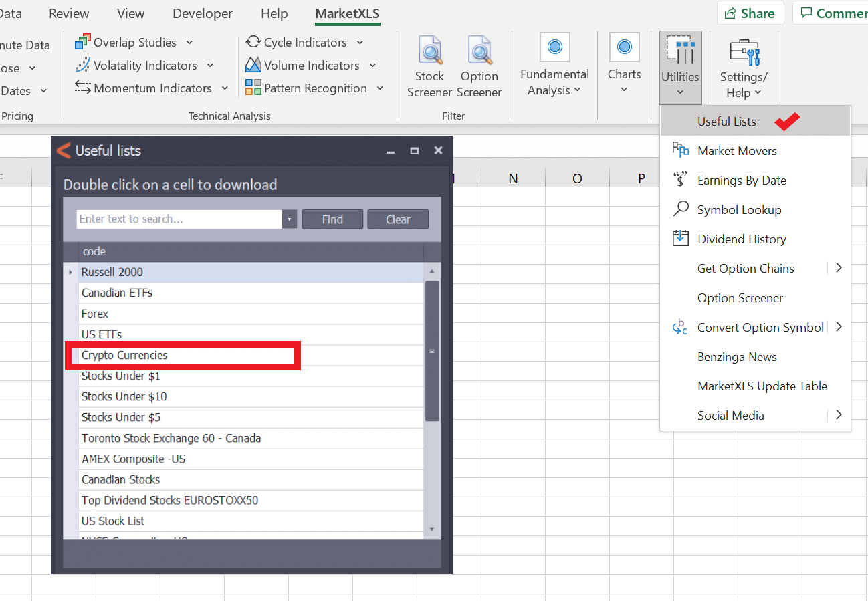Click the scroll up arrow in list
This screenshot has width=868, height=601.
(x=432, y=271)
